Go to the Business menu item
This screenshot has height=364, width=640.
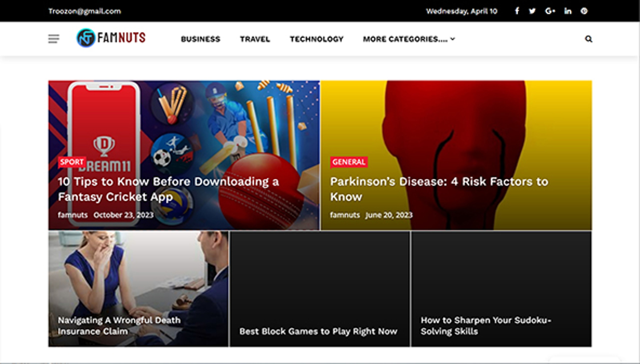[x=200, y=39]
